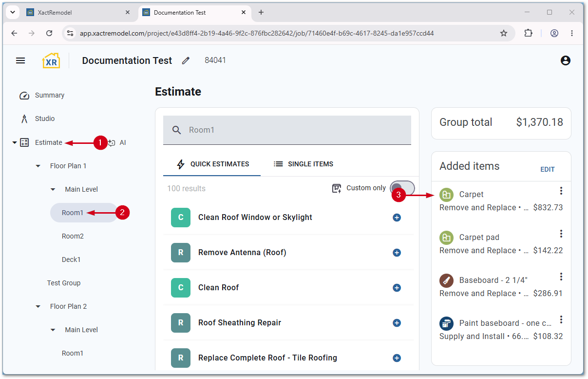Open the Summary gauge page
The width and height of the screenshot is (588, 379).
24,95
